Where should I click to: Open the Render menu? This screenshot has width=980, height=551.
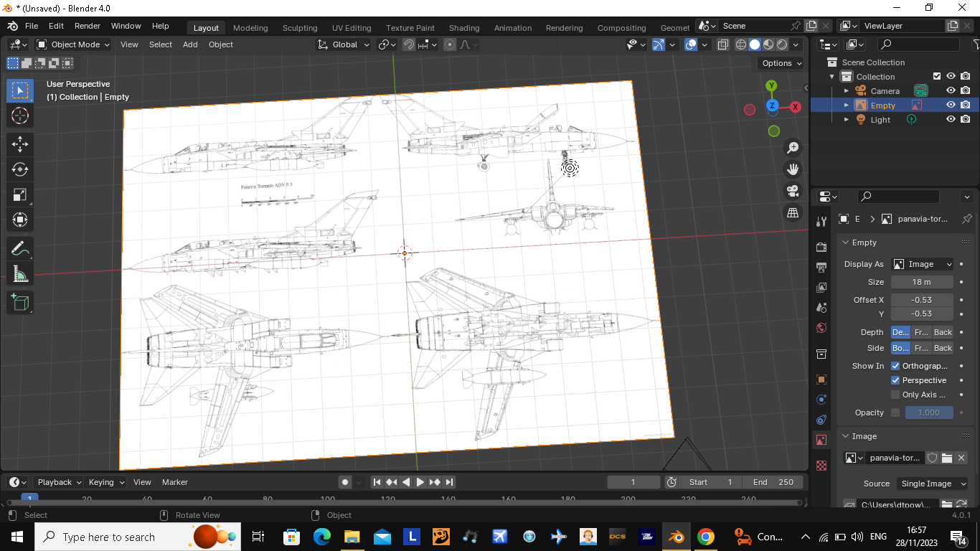coord(88,26)
